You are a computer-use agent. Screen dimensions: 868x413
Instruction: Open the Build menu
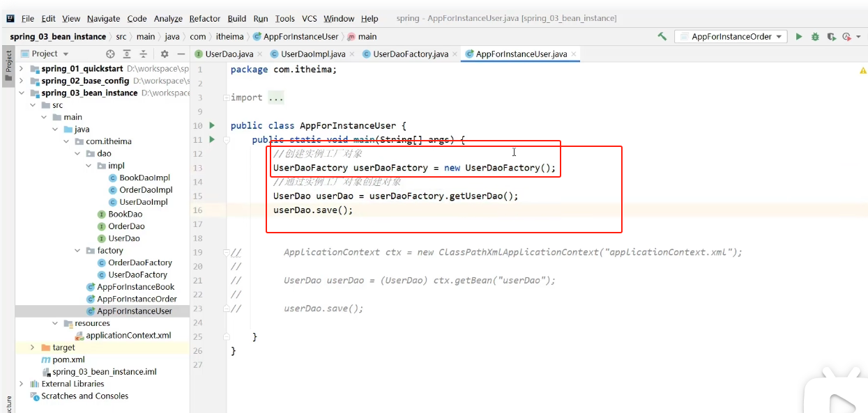pos(237,19)
